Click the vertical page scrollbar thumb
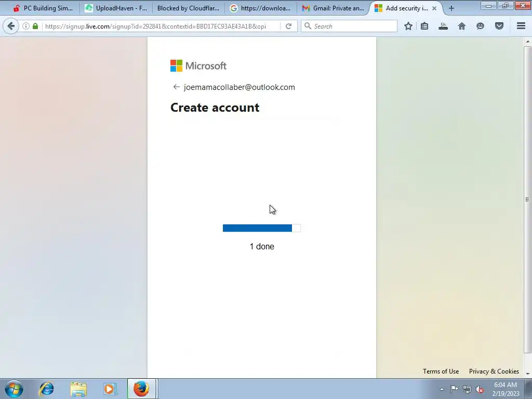This screenshot has width=532, height=399. point(527,199)
